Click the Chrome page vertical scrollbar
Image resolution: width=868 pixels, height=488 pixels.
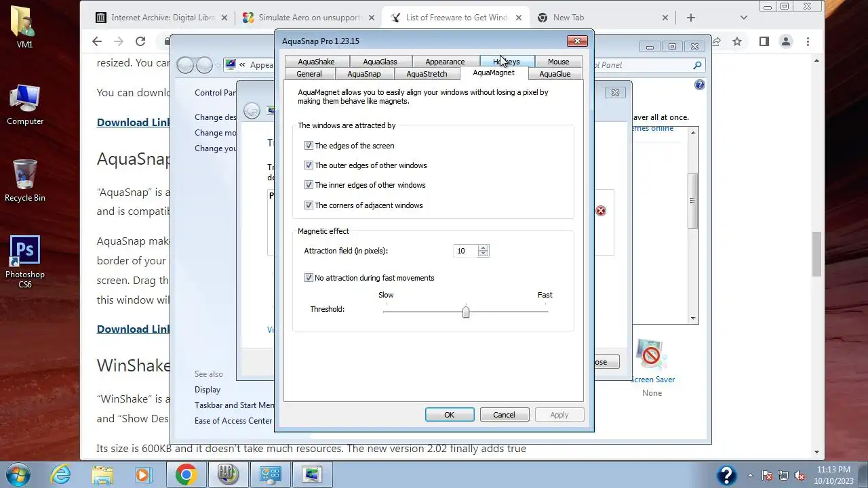tap(816, 254)
